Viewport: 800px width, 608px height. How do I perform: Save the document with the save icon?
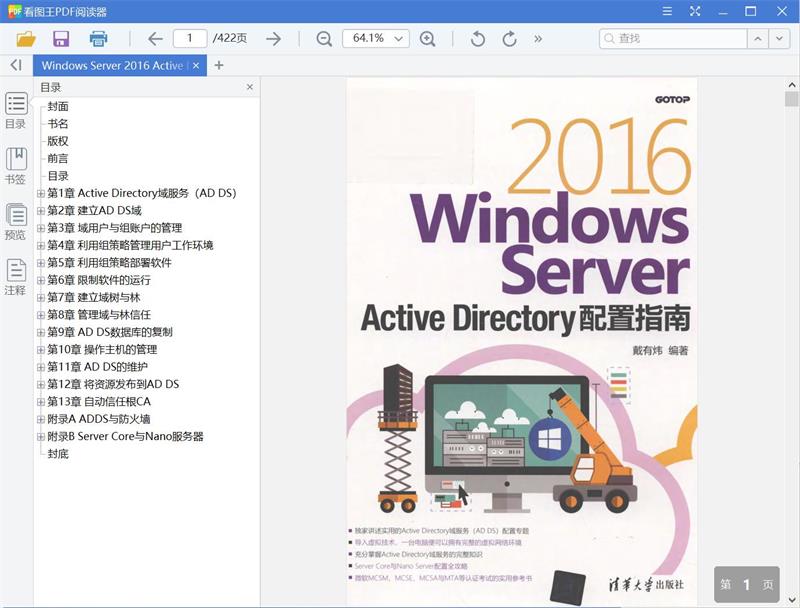[62, 38]
